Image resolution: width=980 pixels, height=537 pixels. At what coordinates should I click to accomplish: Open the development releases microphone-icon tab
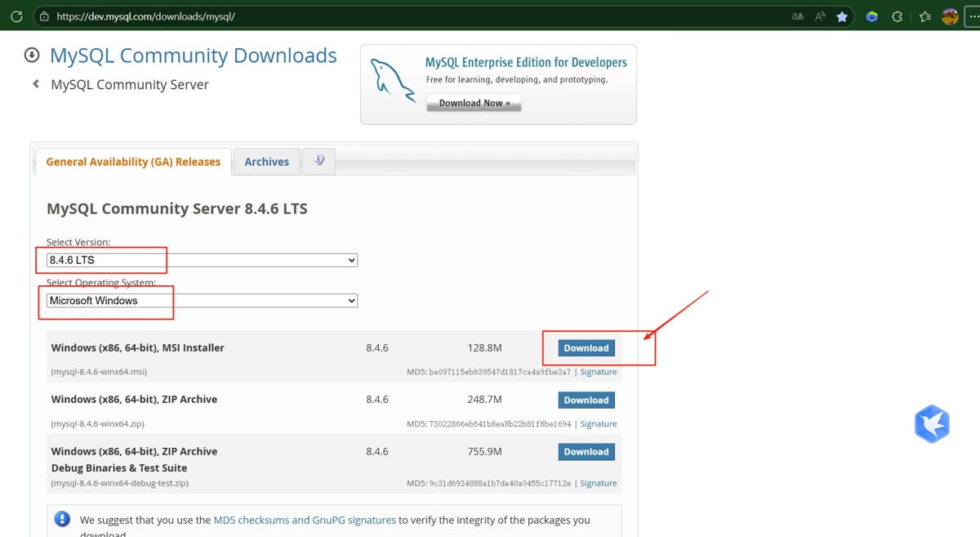pos(318,161)
